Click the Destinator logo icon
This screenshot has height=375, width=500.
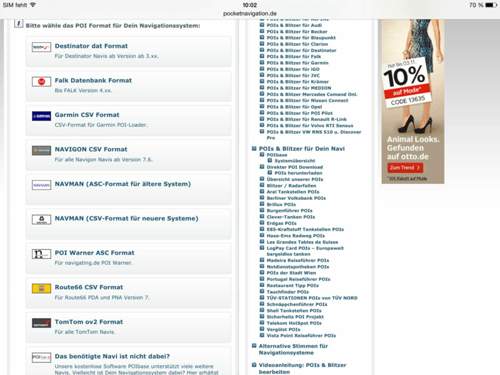[x=41, y=47]
